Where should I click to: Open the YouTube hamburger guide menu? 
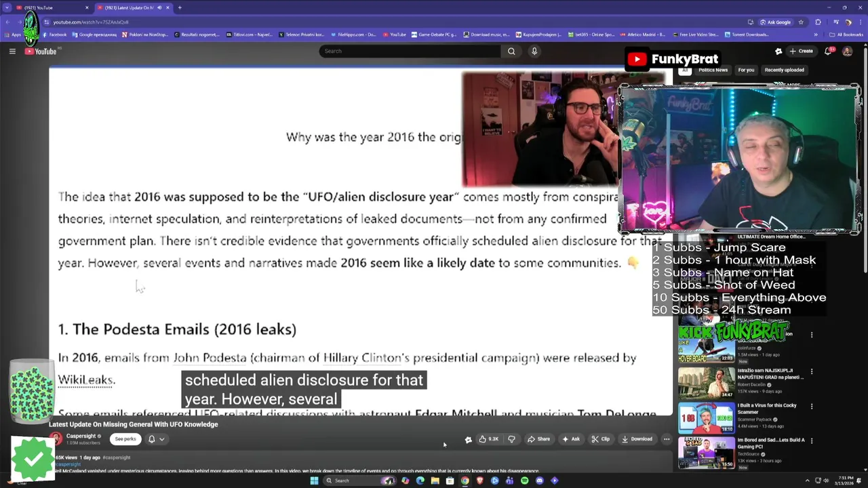(12, 52)
